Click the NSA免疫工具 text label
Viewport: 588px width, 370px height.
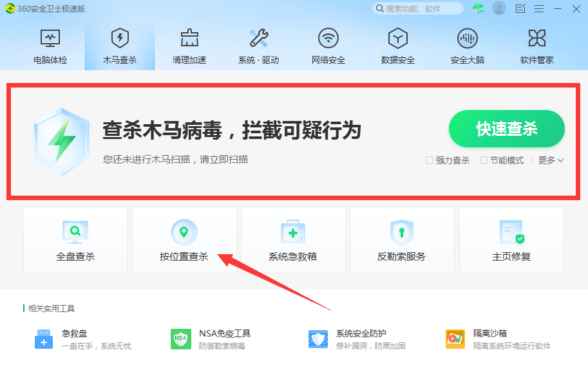pos(225,333)
